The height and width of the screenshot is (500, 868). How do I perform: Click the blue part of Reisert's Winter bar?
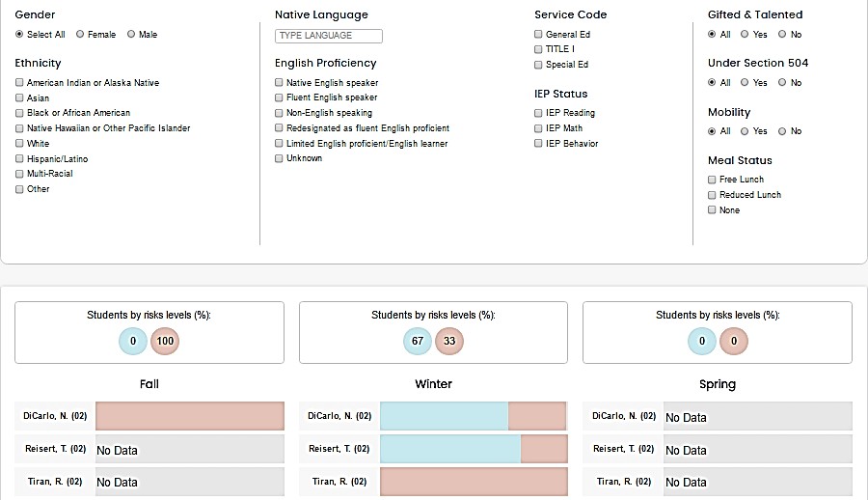tap(449, 449)
